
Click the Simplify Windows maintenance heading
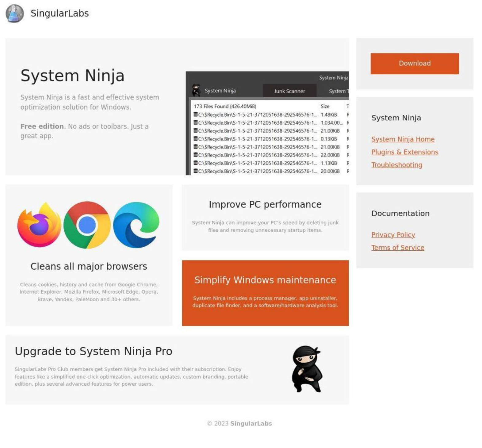[x=265, y=280]
